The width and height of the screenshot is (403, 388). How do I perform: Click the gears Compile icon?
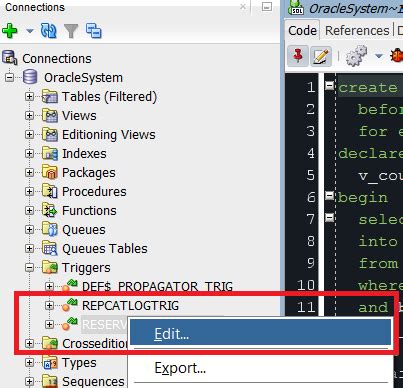click(356, 56)
